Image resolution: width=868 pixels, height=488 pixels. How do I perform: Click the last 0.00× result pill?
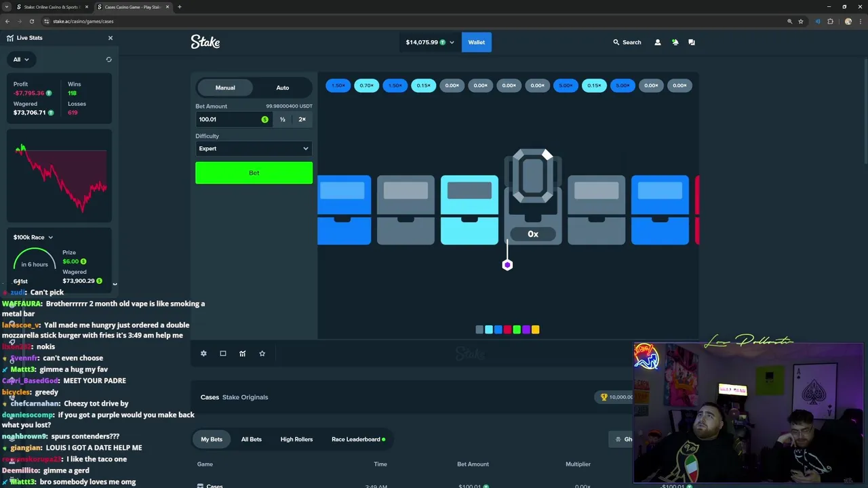679,85
